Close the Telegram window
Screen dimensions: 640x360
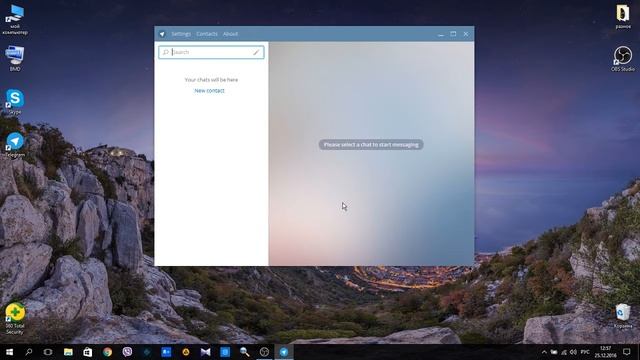tap(466, 34)
